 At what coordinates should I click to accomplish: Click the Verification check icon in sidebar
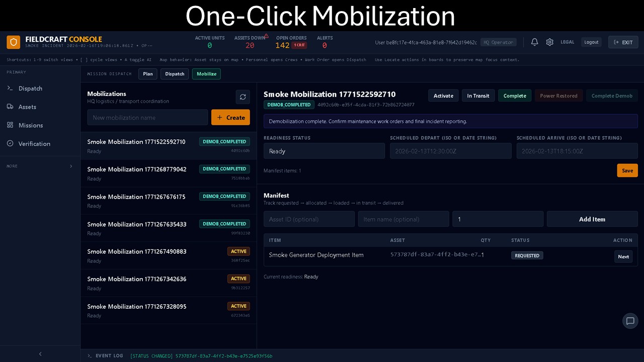click(10, 143)
